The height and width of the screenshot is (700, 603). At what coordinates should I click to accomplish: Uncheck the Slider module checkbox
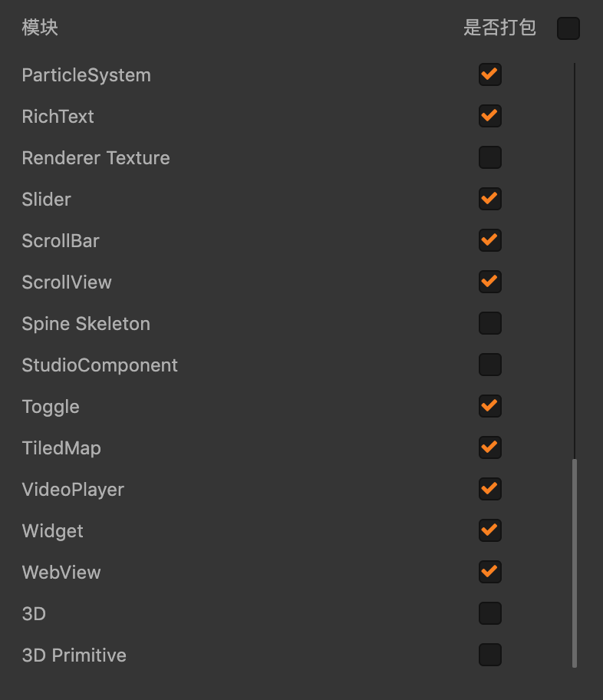click(x=489, y=200)
